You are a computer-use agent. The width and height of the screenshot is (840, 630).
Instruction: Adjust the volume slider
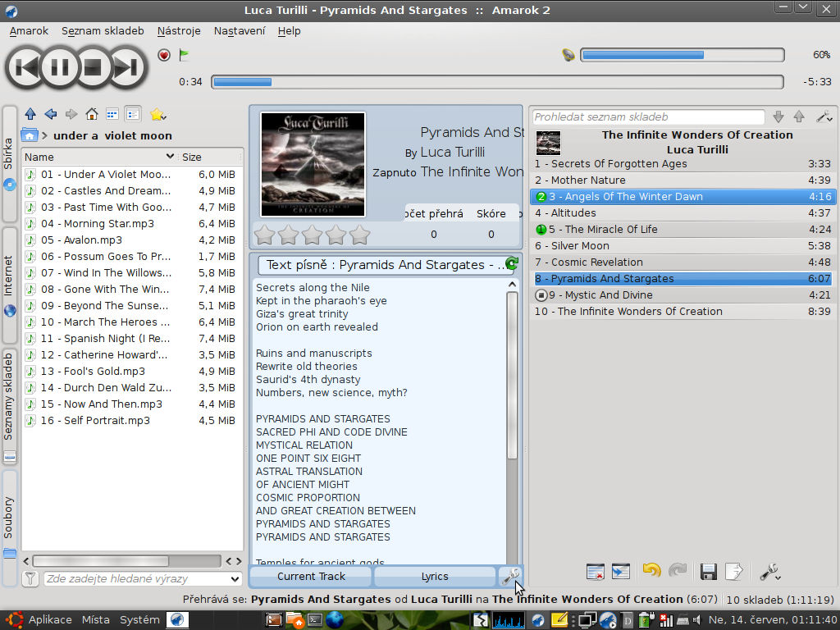(682, 55)
